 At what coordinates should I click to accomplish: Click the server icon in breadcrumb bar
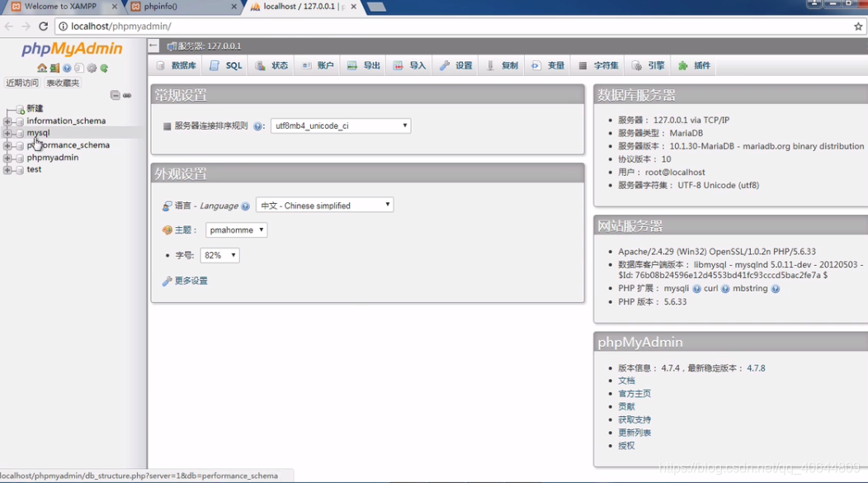(x=172, y=46)
